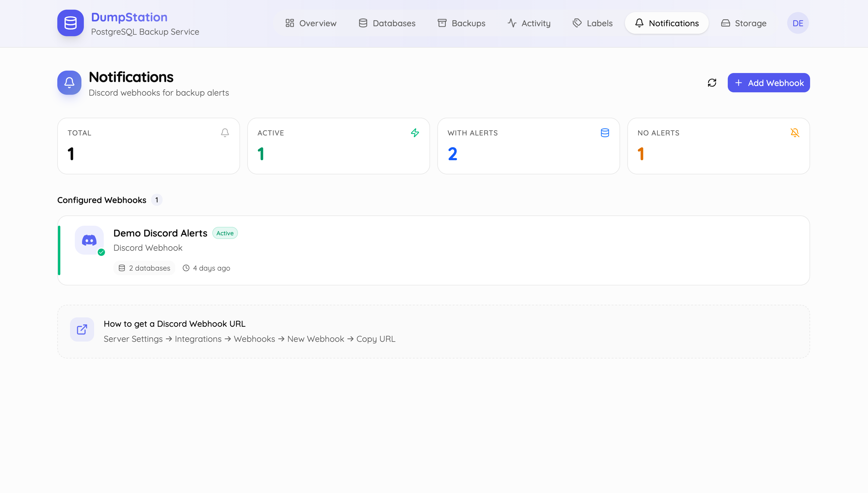The image size is (868, 493).
Task: Click the Notifications page header bell icon
Action: 69,83
